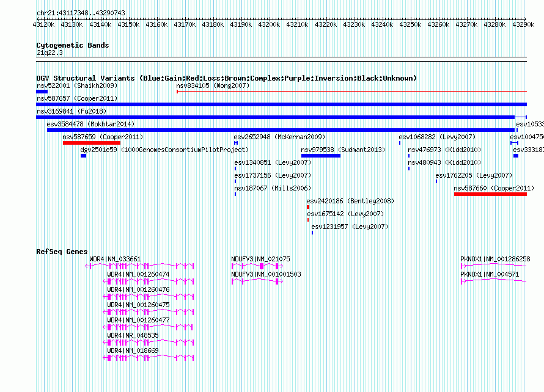Open the esv3584478 (Mokhtar2014) variant label

point(90,124)
